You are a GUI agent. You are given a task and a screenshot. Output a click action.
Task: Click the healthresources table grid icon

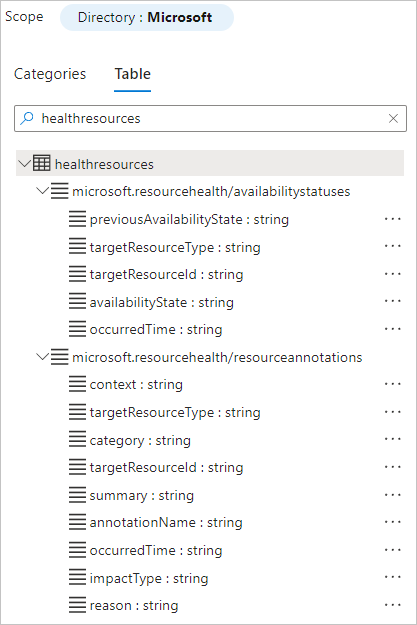pos(42,163)
